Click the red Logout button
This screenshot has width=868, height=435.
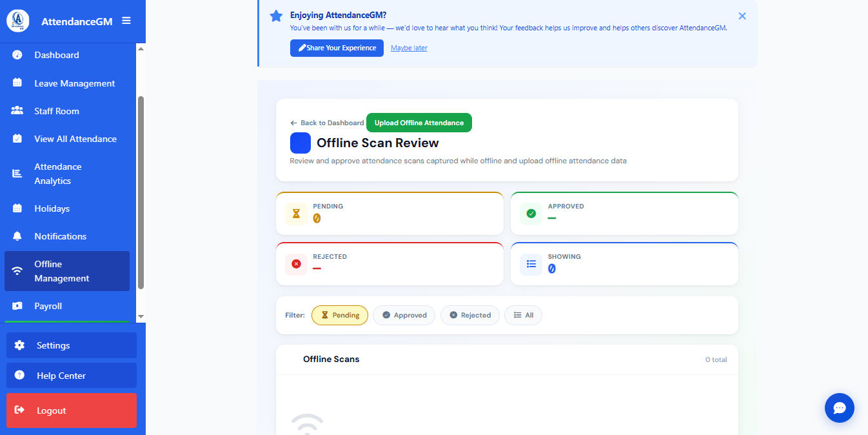(72, 410)
